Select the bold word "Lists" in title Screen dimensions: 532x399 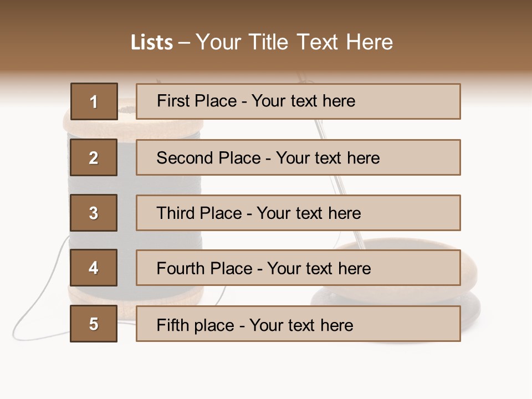152,43
